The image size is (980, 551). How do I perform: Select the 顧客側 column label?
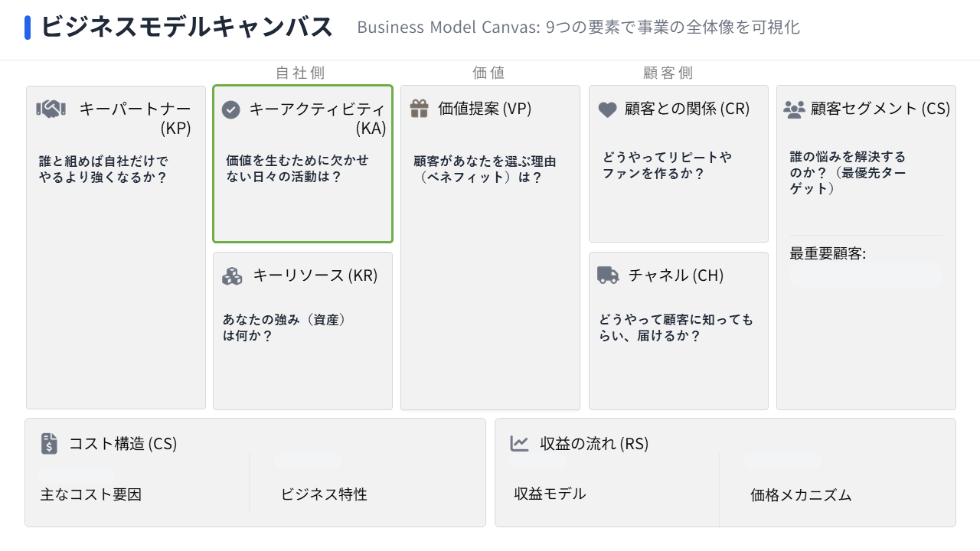[668, 73]
